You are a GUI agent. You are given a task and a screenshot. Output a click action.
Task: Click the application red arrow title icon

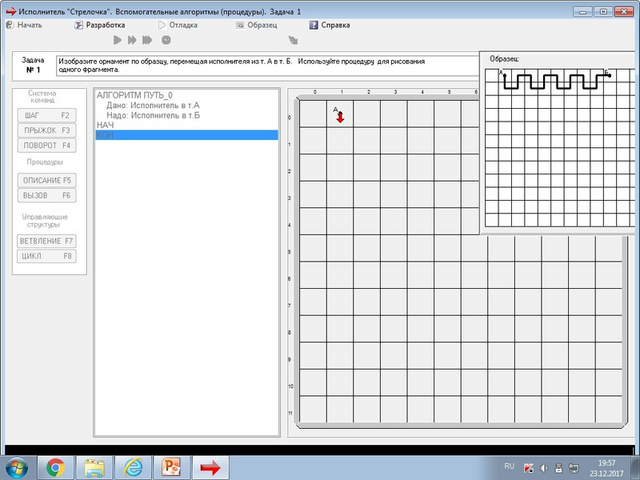pyautogui.click(x=11, y=11)
